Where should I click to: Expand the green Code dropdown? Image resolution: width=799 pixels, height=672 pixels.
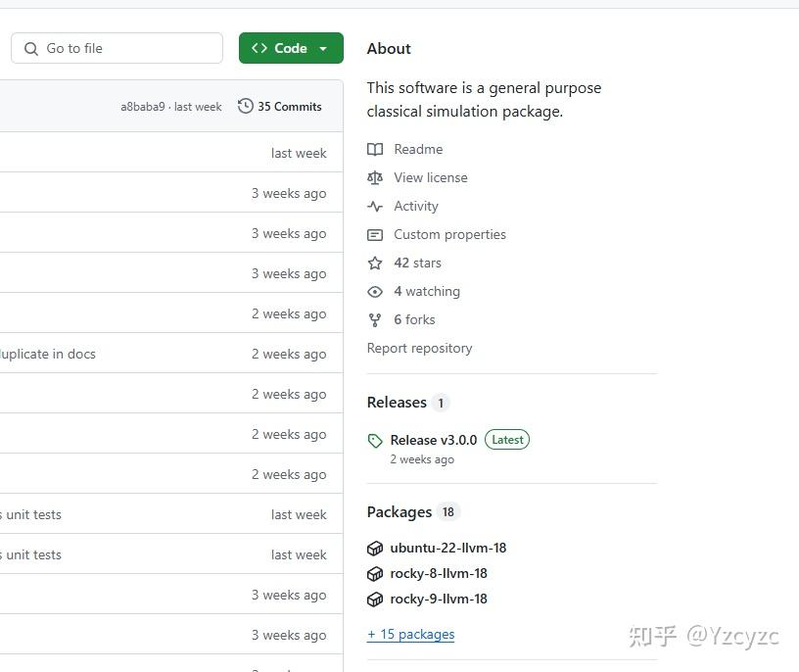point(291,48)
